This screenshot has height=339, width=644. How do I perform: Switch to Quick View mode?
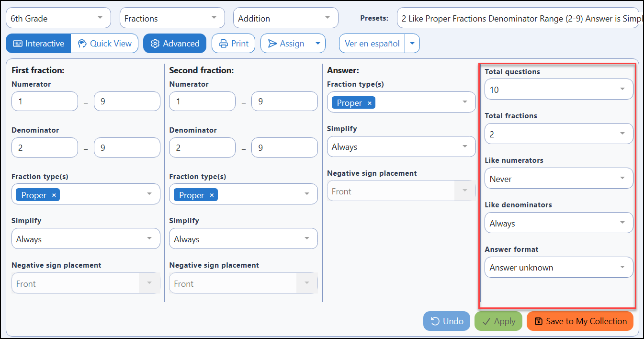104,44
